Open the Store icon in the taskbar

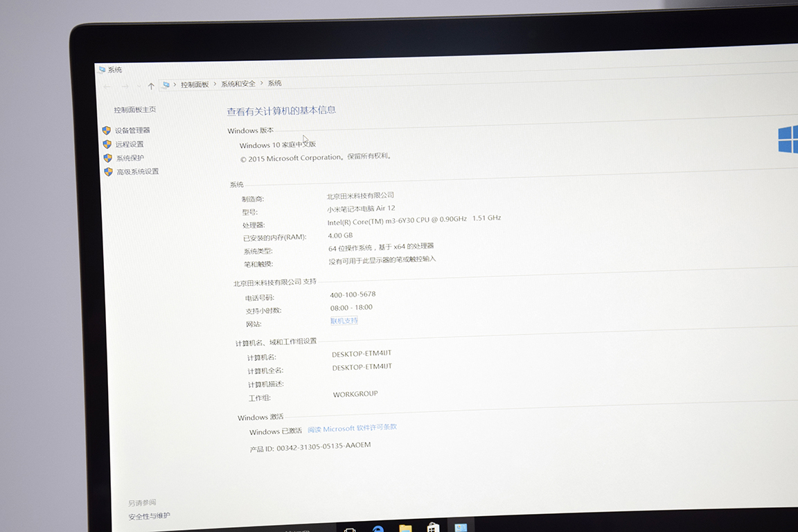coord(433,527)
